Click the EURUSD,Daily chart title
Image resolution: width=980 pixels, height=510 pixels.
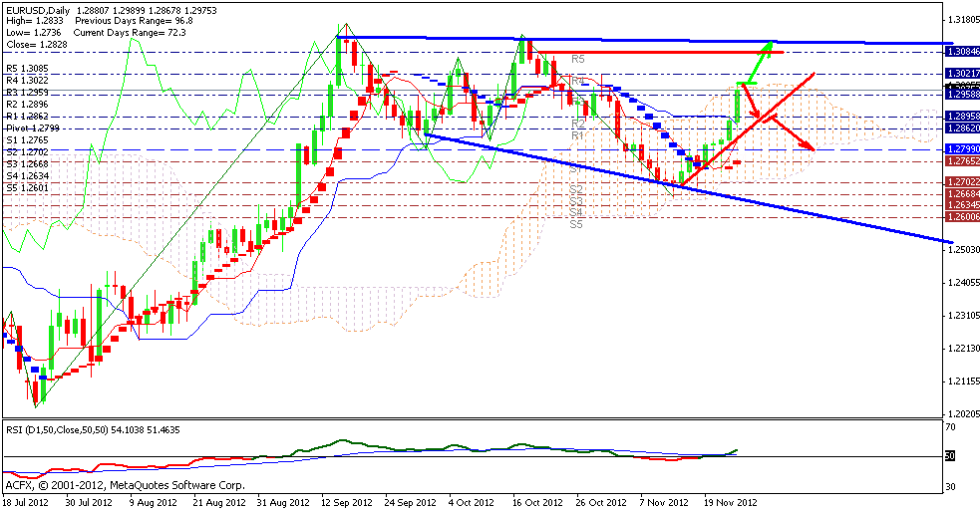click(x=36, y=9)
